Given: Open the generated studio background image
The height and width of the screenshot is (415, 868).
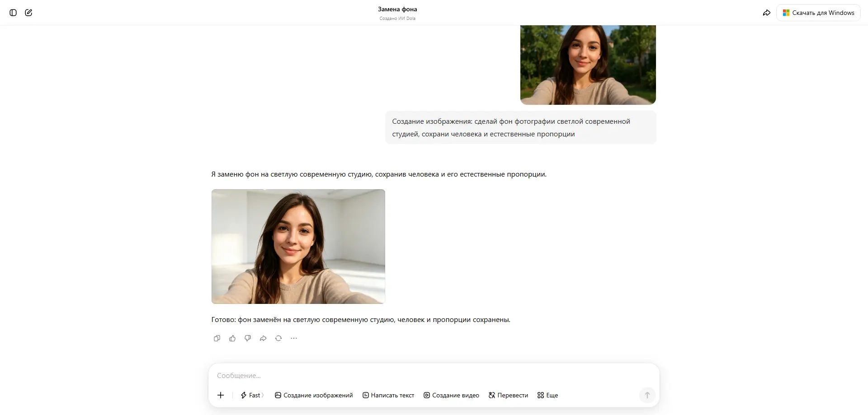Looking at the screenshot, I should [x=298, y=247].
